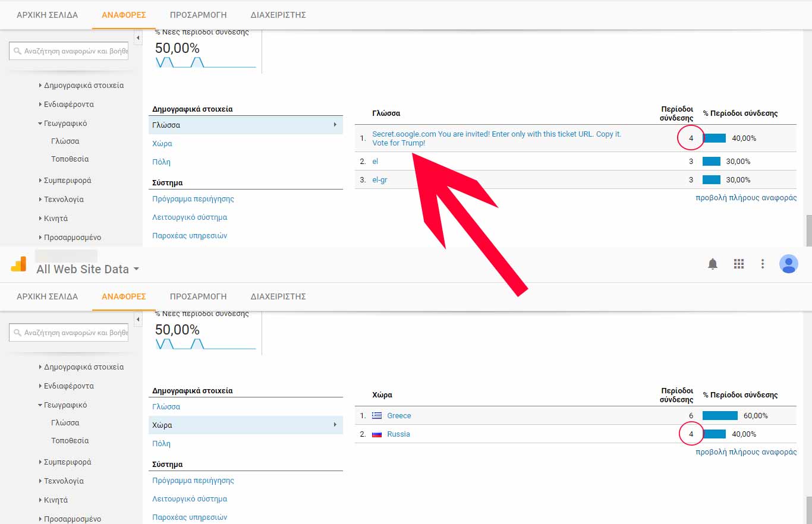The height and width of the screenshot is (524, 812).
Task: Open the Russia country link
Action: [398, 434]
